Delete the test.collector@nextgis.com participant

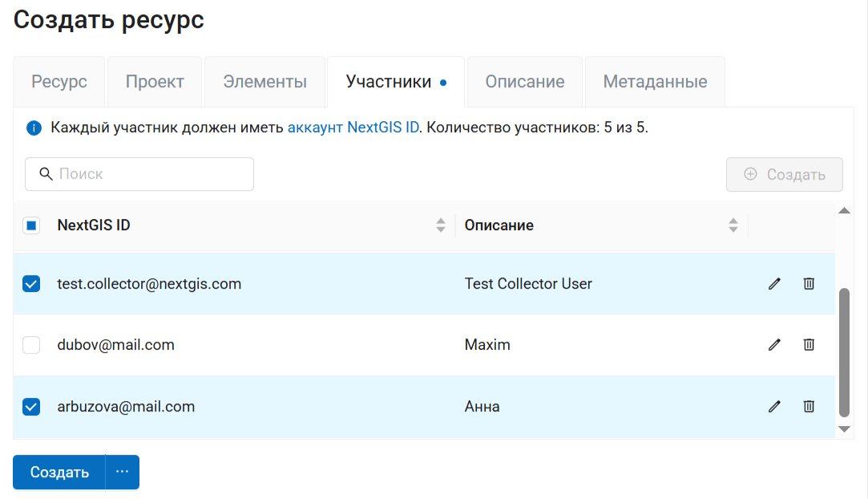[809, 284]
